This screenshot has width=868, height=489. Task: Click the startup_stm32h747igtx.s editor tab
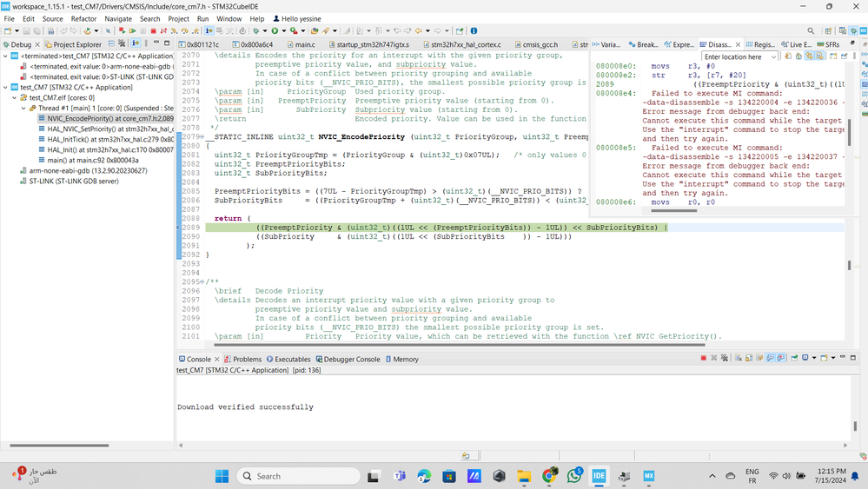tap(368, 44)
